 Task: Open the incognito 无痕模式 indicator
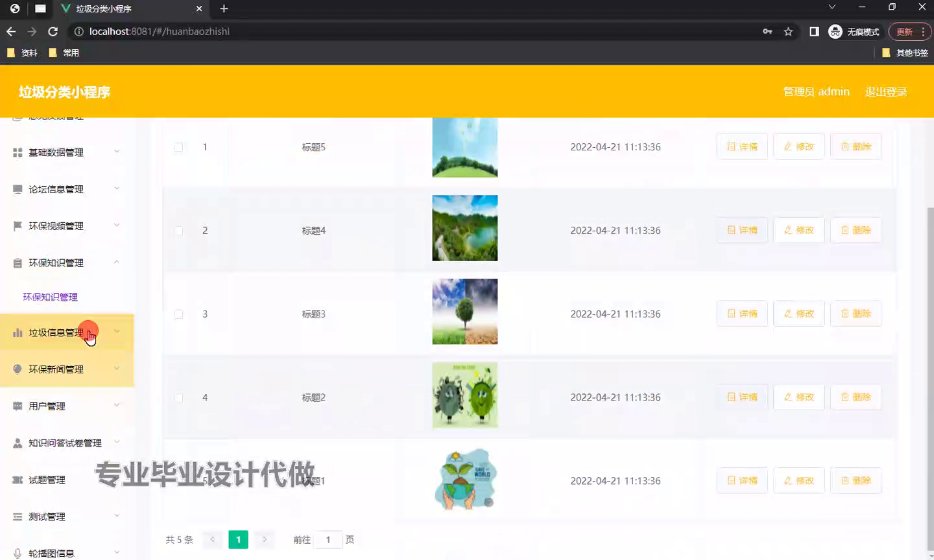pyautogui.click(x=854, y=31)
